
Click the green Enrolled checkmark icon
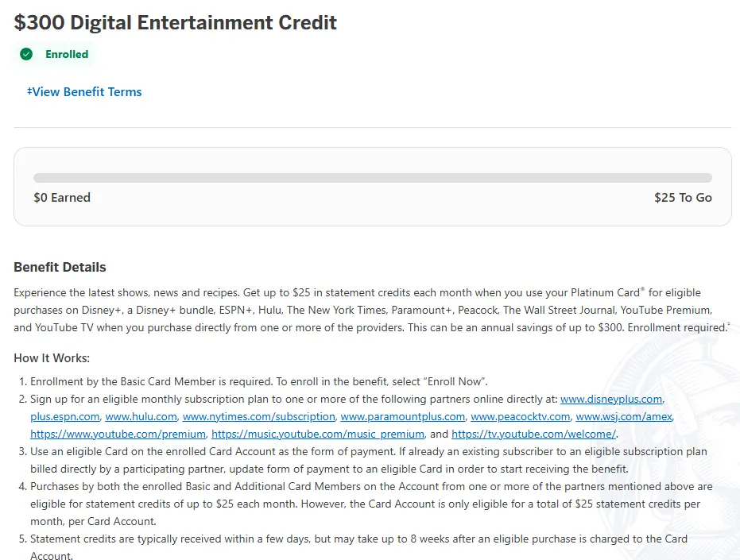click(26, 54)
